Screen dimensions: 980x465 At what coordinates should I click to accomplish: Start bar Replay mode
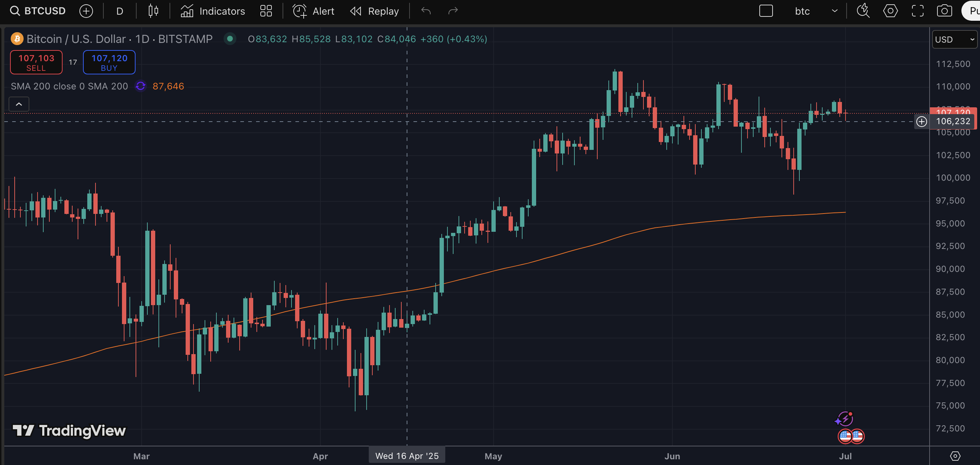click(375, 11)
